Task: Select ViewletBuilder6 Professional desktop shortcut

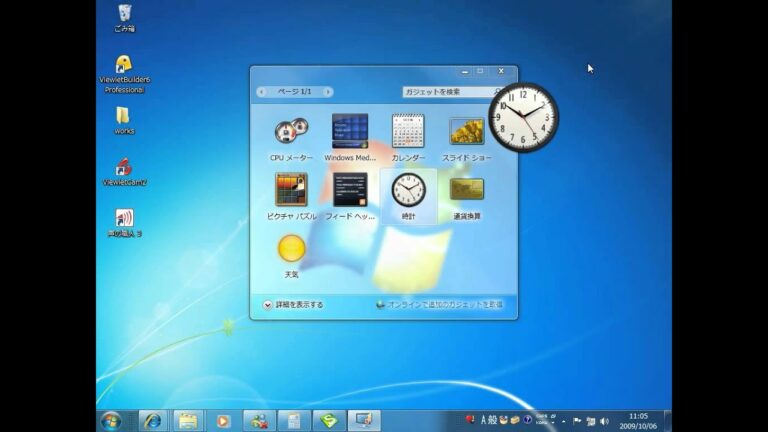Action: pyautogui.click(x=124, y=74)
